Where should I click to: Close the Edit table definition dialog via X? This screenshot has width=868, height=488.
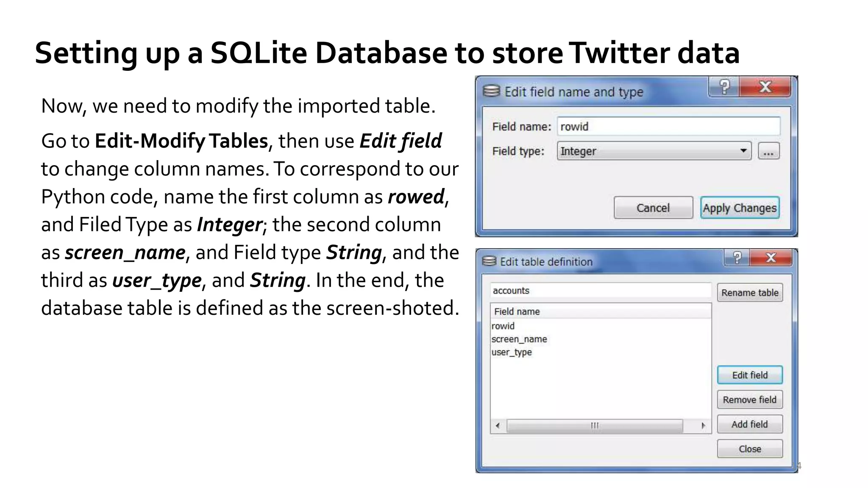(771, 257)
